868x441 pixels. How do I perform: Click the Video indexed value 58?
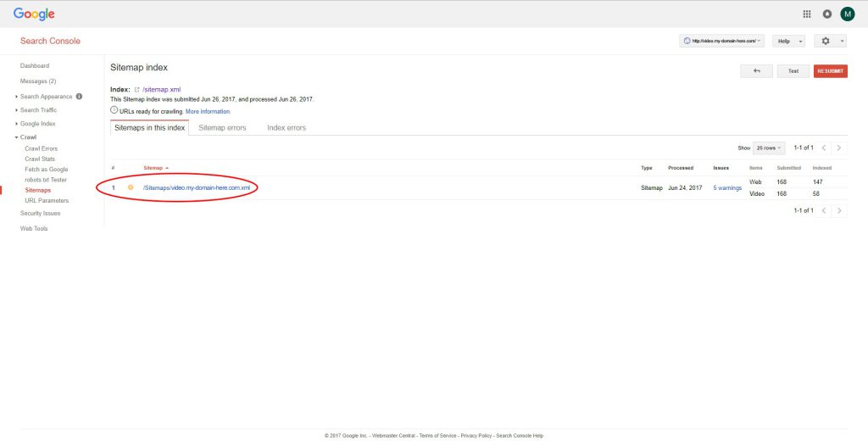(x=816, y=194)
